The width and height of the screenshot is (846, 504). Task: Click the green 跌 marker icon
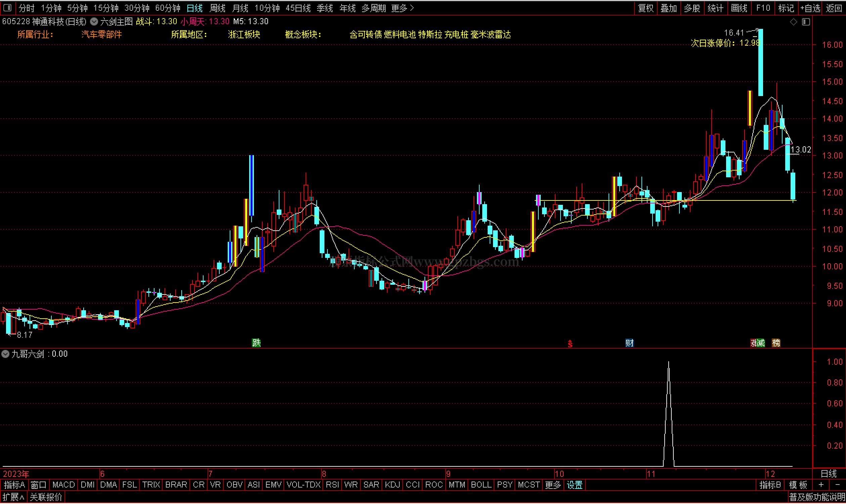(256, 343)
